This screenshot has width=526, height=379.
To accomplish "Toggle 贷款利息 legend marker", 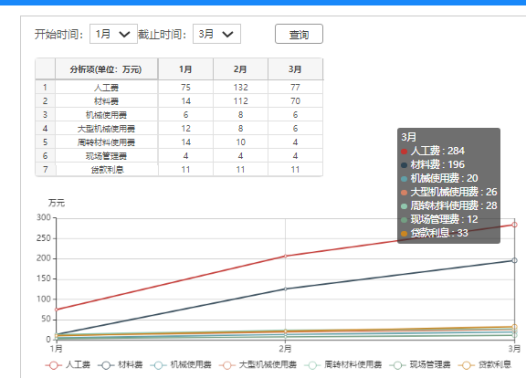I will (466, 365).
